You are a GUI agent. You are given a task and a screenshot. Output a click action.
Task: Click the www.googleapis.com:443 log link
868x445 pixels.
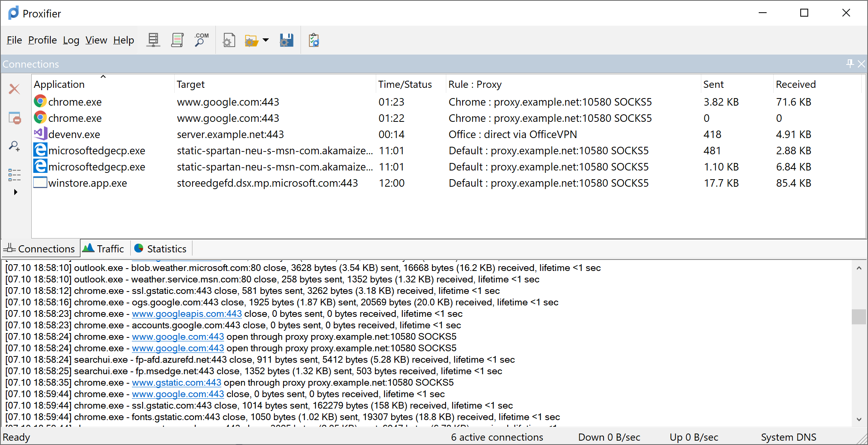(187, 314)
